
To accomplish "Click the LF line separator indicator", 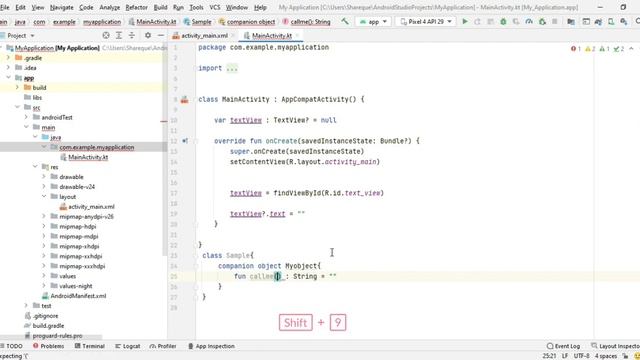I will [565, 356].
